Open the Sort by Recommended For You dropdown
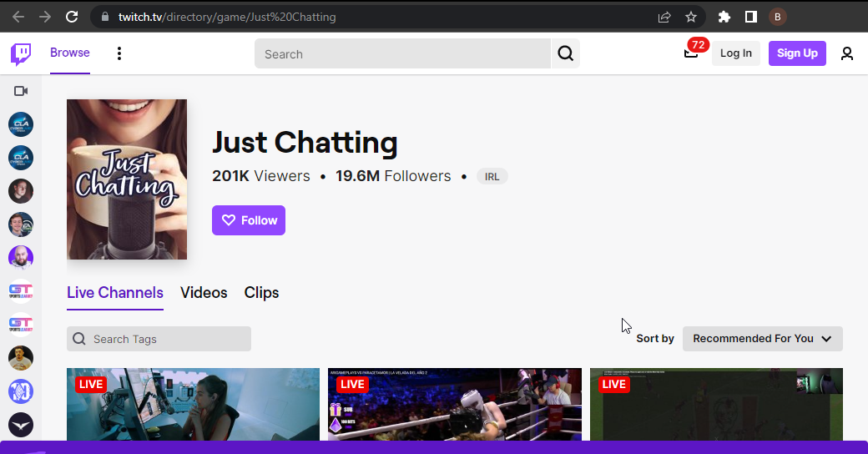Viewport: 868px width, 454px height. (762, 339)
